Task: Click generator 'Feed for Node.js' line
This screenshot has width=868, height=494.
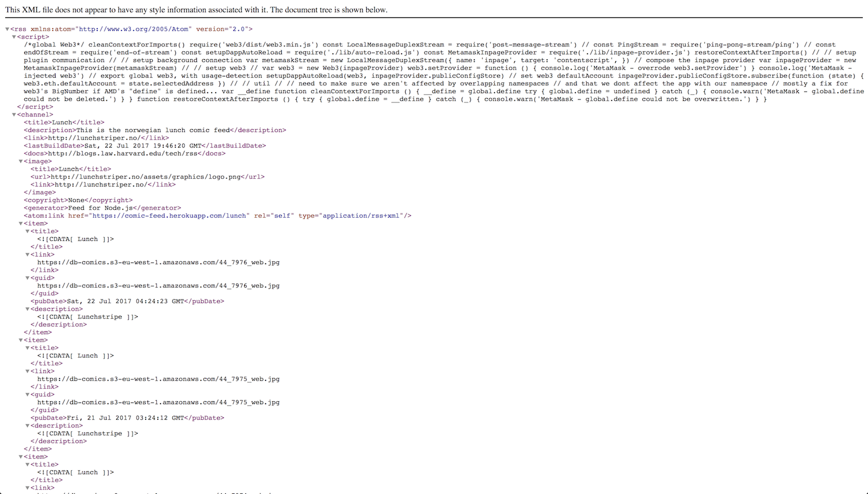Action: pyautogui.click(x=102, y=208)
